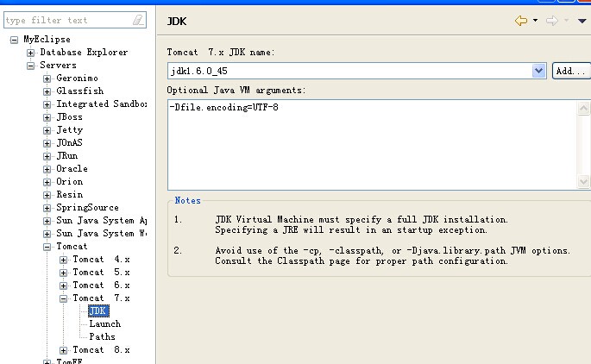Expand the Orion server node
The image size is (591, 364).
click(47, 182)
